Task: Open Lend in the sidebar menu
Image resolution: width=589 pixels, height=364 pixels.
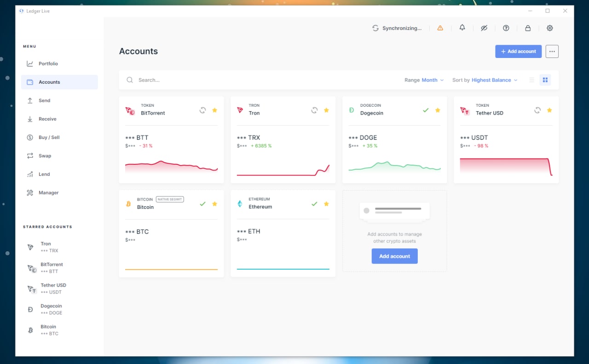Action: tap(59, 174)
